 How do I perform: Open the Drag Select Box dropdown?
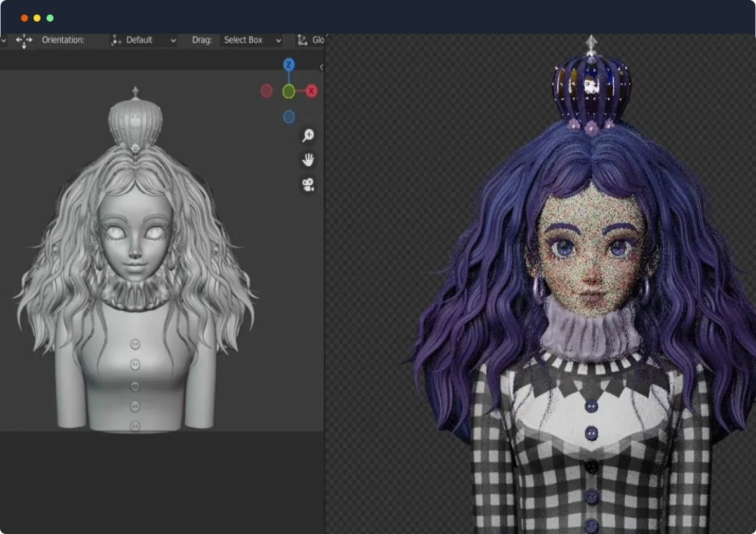tap(252, 40)
